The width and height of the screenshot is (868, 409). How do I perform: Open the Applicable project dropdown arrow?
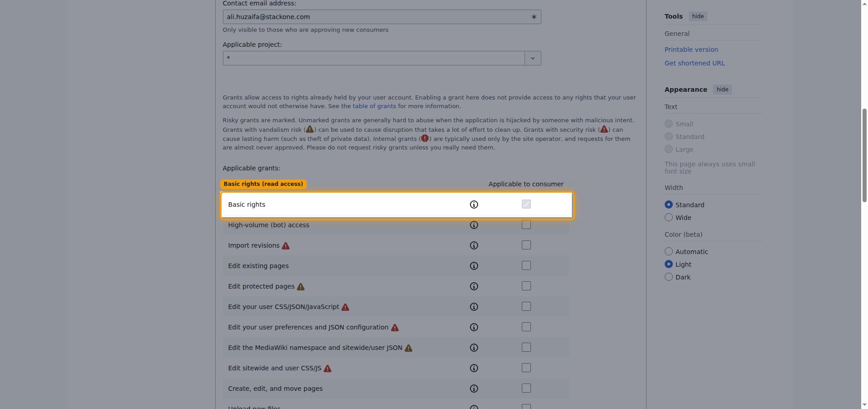click(x=533, y=58)
